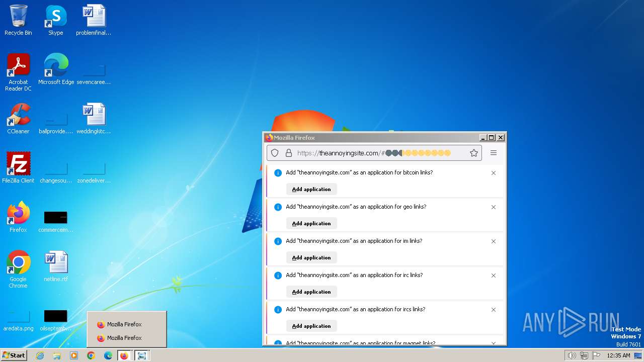Launch the Firefox desktop shortcut

pyautogui.click(x=18, y=217)
